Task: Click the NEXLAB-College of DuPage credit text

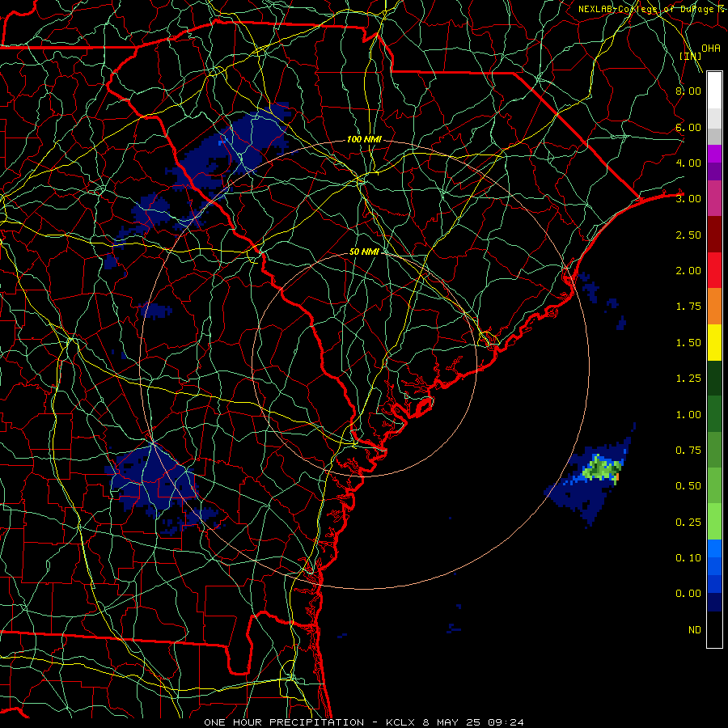Action: tap(652, 9)
